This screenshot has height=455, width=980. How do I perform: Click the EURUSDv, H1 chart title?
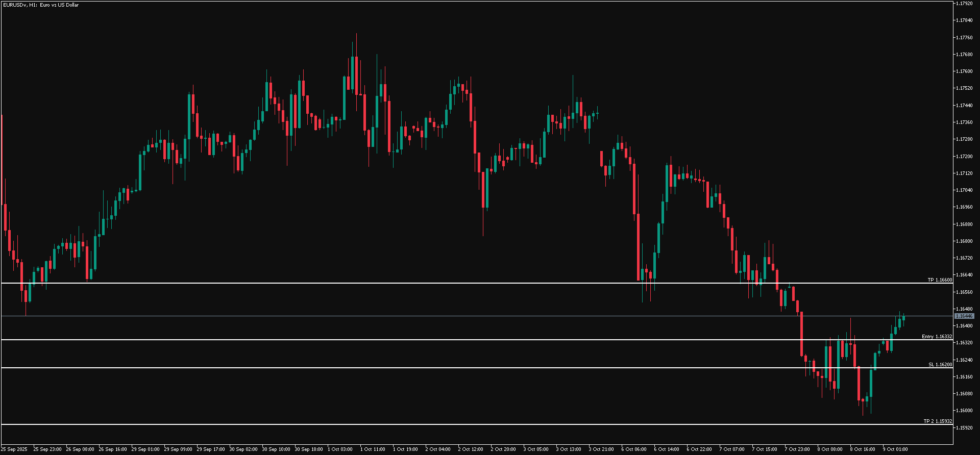point(40,5)
